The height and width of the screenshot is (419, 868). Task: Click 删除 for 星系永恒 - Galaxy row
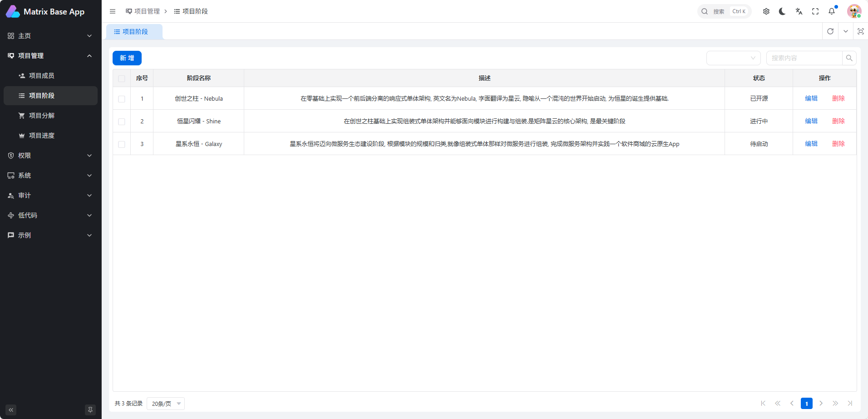838,144
